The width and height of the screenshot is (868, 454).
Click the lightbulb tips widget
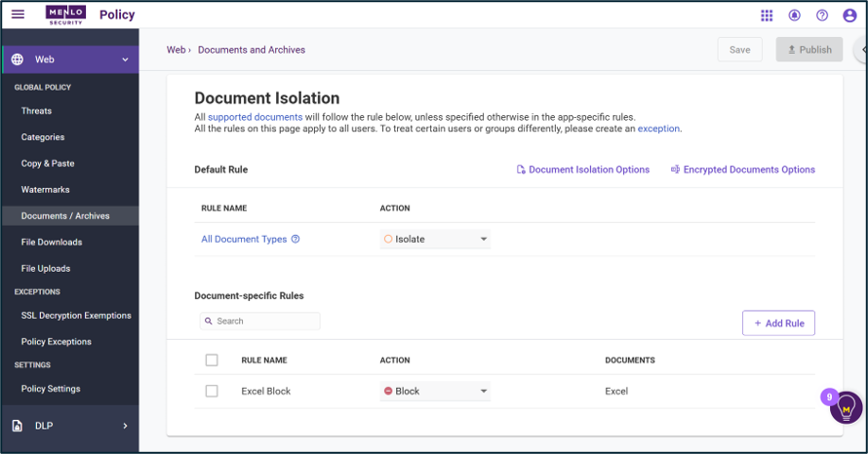[x=846, y=408]
